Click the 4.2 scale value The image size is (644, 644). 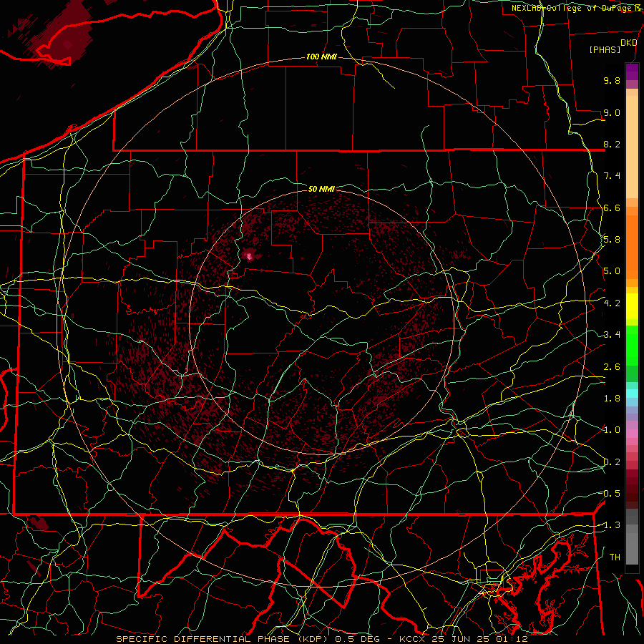(x=612, y=303)
